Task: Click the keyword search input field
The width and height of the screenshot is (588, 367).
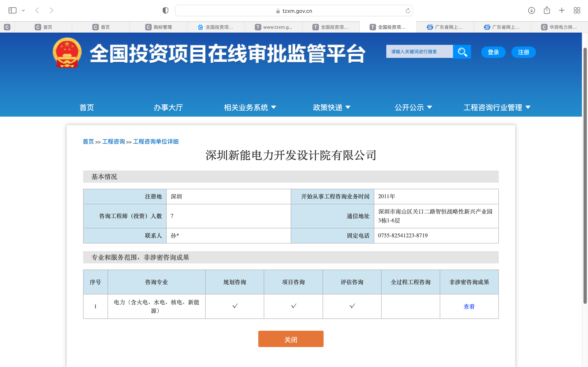Action: point(419,51)
